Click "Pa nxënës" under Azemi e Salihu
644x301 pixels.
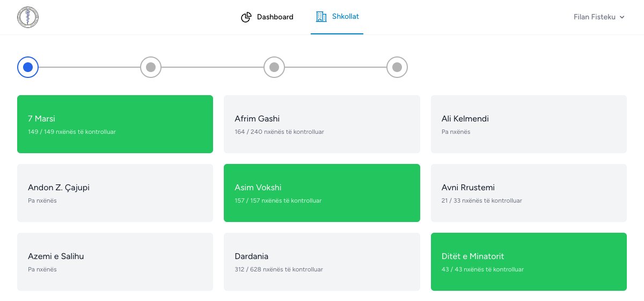pyautogui.click(x=42, y=269)
